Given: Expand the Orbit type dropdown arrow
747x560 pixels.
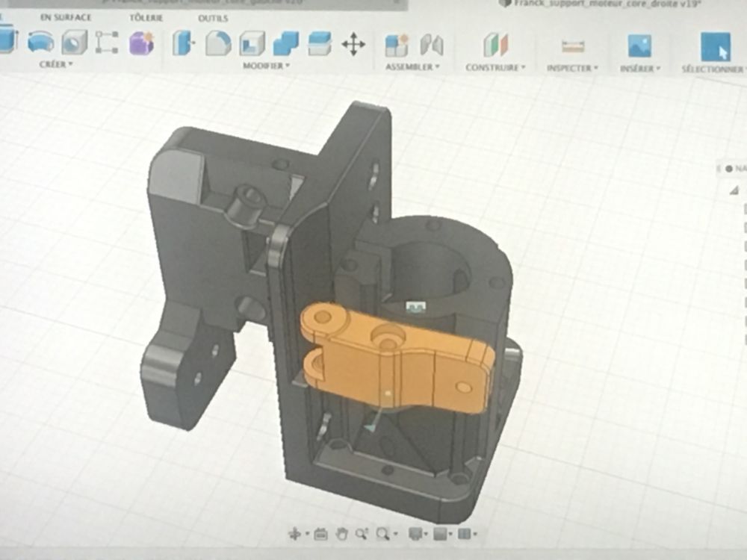Looking at the screenshot, I should click(x=307, y=535).
